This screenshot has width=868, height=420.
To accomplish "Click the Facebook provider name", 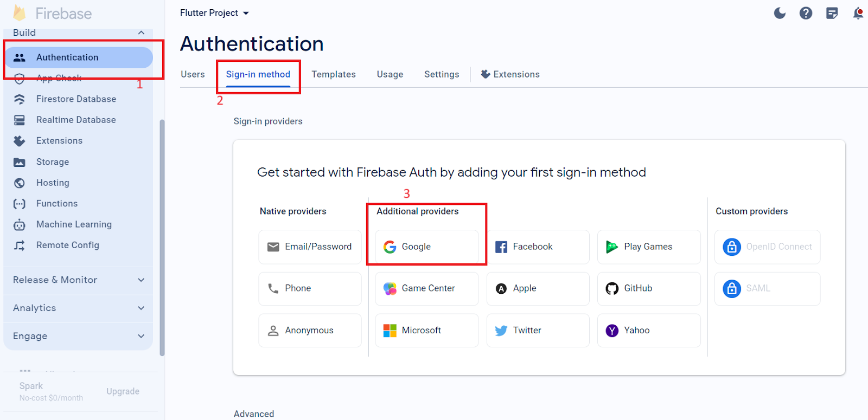I will click(x=533, y=247).
